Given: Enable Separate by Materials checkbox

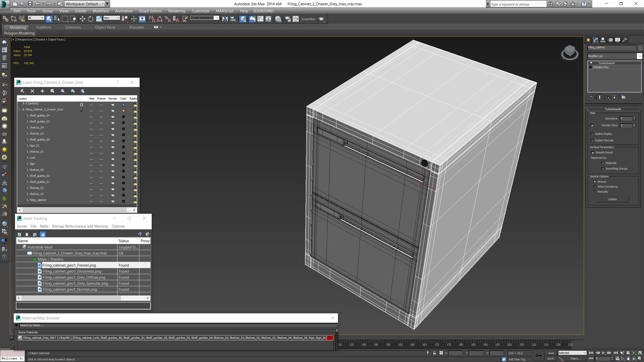Looking at the screenshot, I should [603, 163].
